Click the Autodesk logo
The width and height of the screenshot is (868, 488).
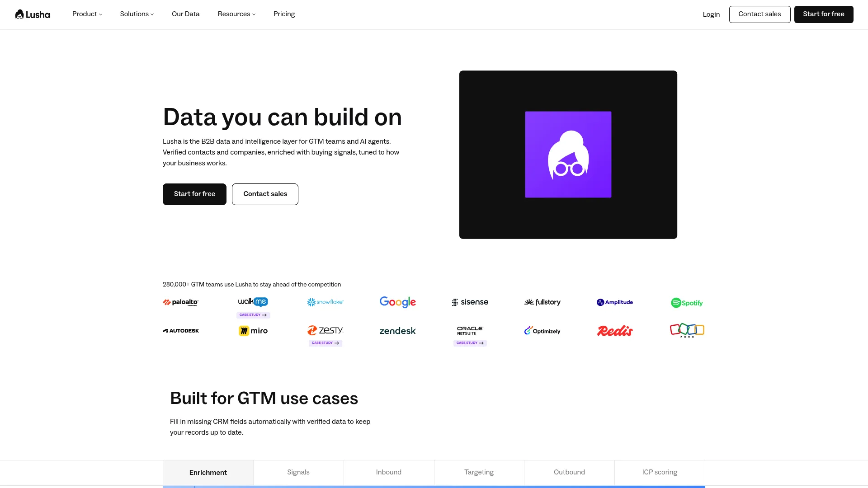point(181,331)
